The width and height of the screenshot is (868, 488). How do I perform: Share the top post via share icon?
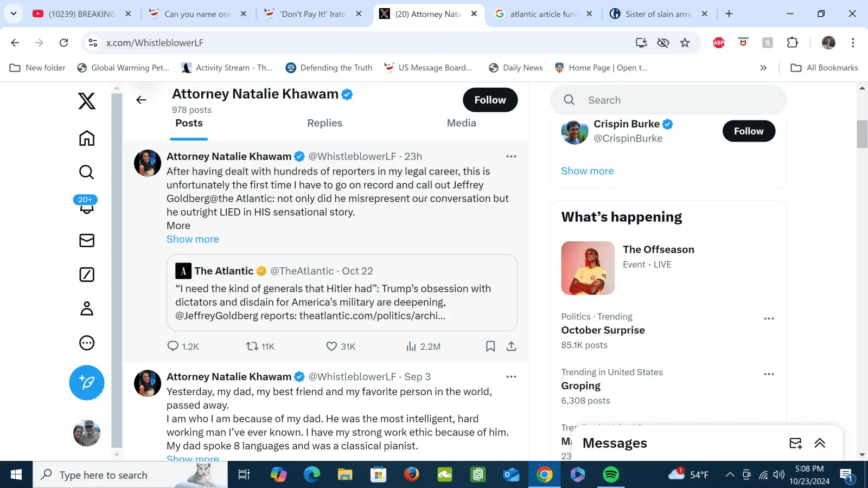[x=511, y=346]
